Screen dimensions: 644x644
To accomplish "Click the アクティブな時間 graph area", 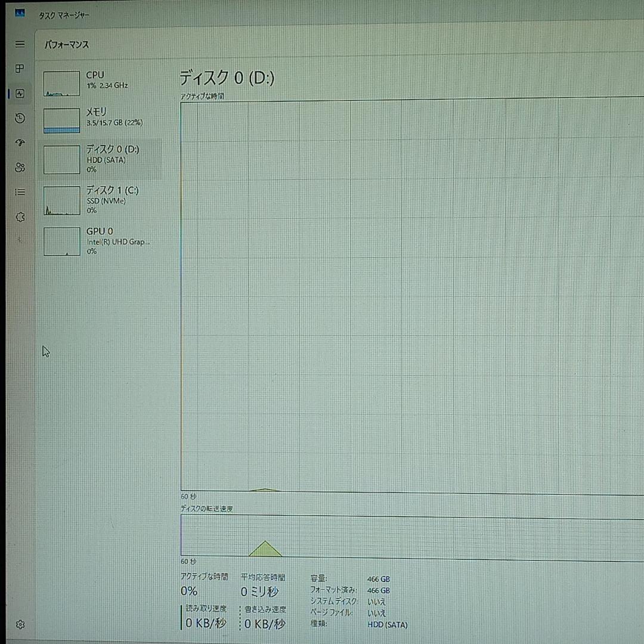I will tap(413, 296).
